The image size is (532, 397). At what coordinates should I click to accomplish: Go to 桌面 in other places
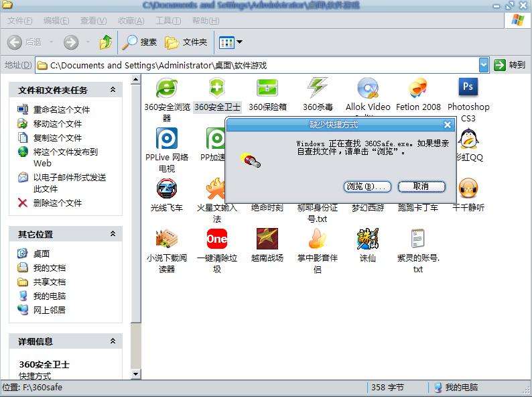[x=42, y=253]
